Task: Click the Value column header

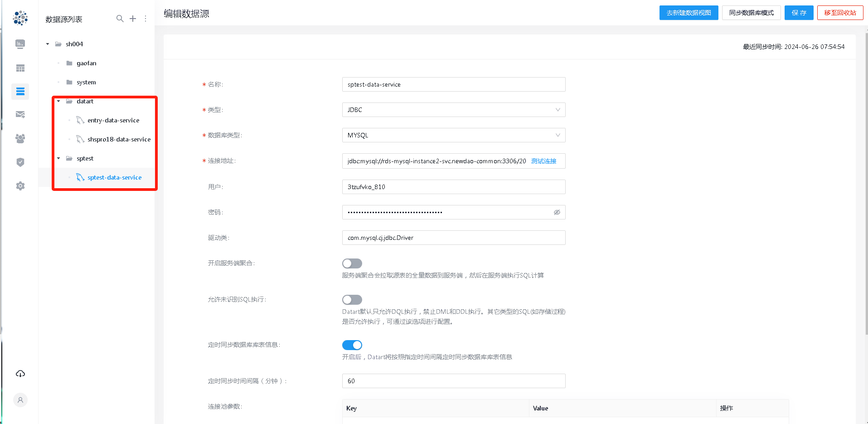Action: click(x=623, y=408)
